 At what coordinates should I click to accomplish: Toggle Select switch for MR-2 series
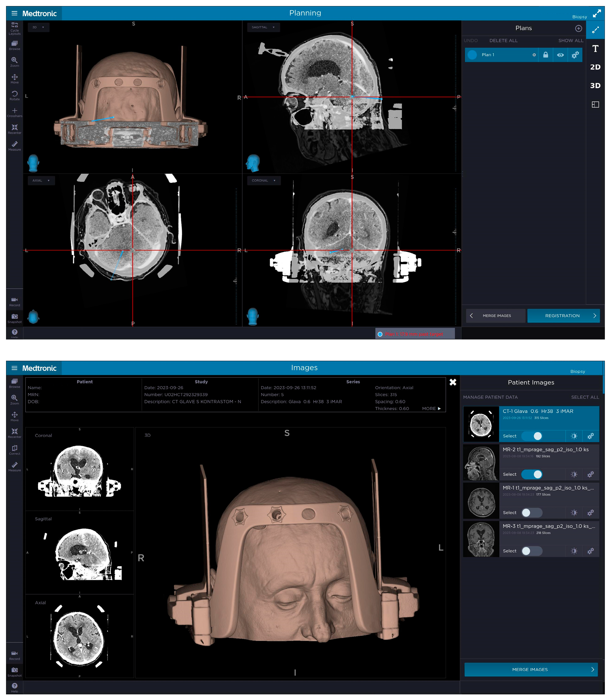532,474
